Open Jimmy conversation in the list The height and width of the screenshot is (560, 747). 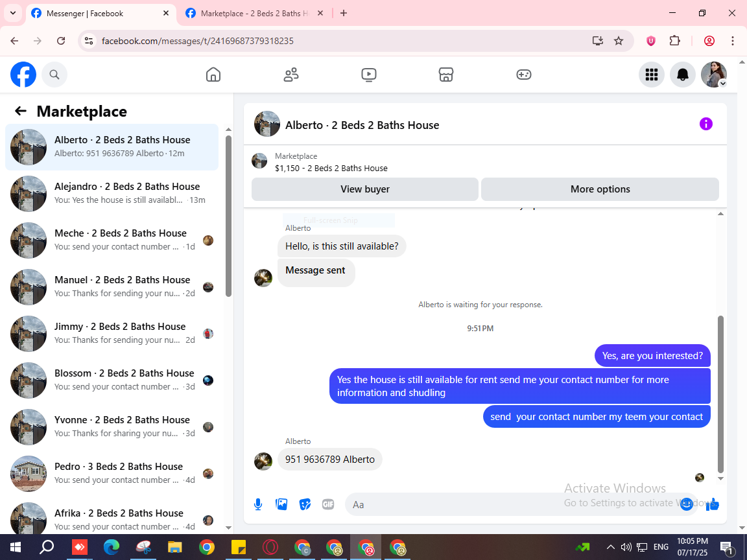pyautogui.click(x=112, y=333)
